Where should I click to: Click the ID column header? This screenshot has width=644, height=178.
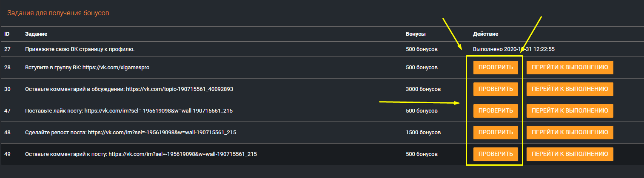pyautogui.click(x=7, y=34)
